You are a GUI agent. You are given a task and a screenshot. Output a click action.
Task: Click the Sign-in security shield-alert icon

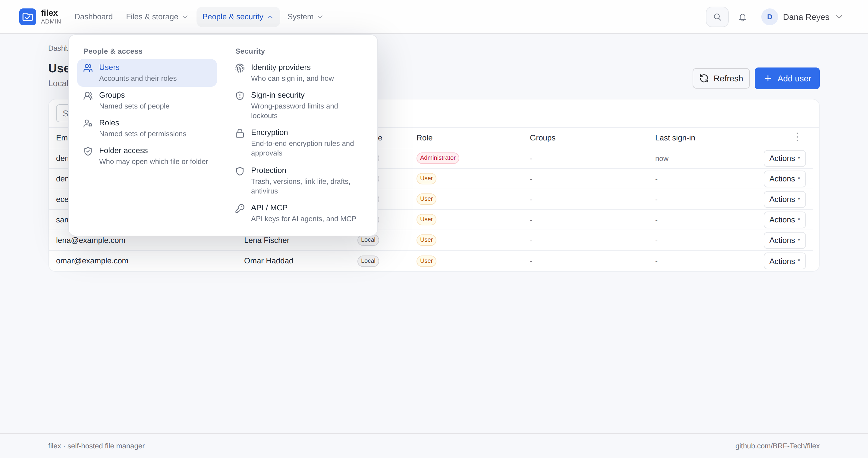240,96
